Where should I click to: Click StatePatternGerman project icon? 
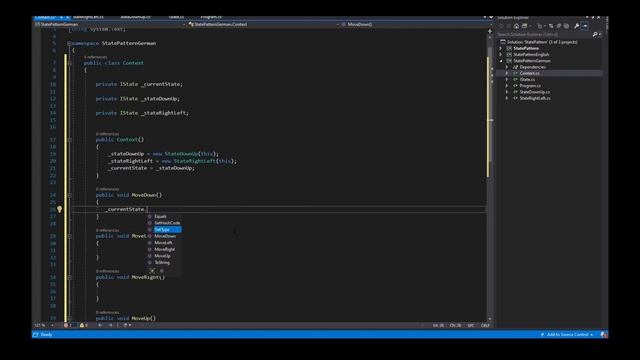[509, 61]
